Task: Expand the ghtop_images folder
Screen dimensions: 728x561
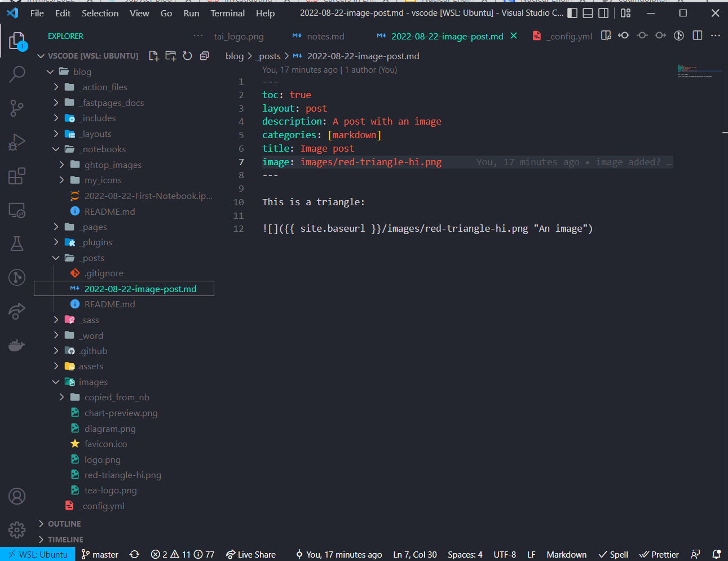Action: click(61, 165)
